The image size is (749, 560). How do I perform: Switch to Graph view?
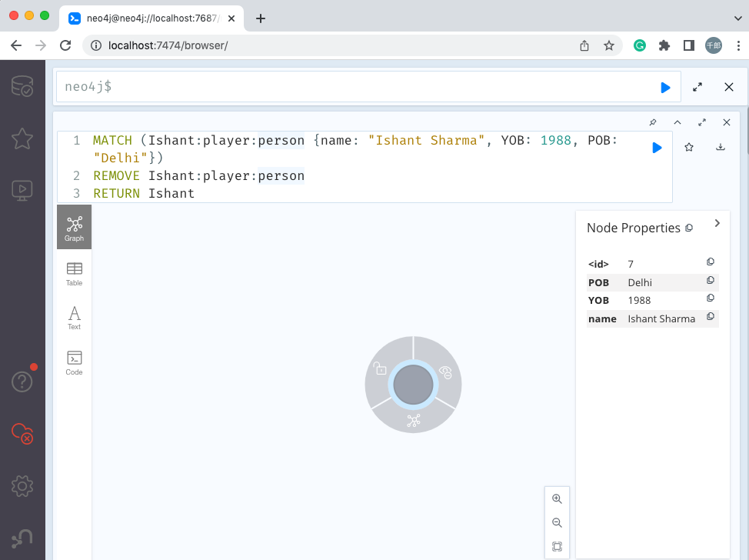(74, 227)
